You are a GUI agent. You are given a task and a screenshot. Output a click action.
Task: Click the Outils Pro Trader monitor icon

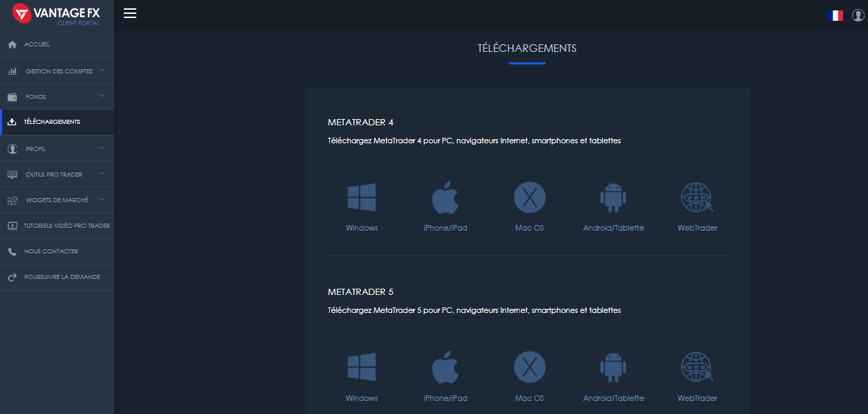click(x=12, y=174)
